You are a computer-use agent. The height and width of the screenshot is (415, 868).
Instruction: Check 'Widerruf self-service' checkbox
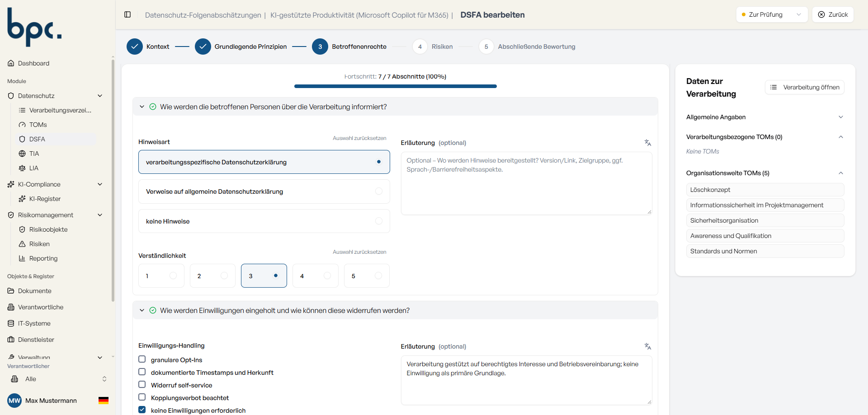[x=142, y=384]
